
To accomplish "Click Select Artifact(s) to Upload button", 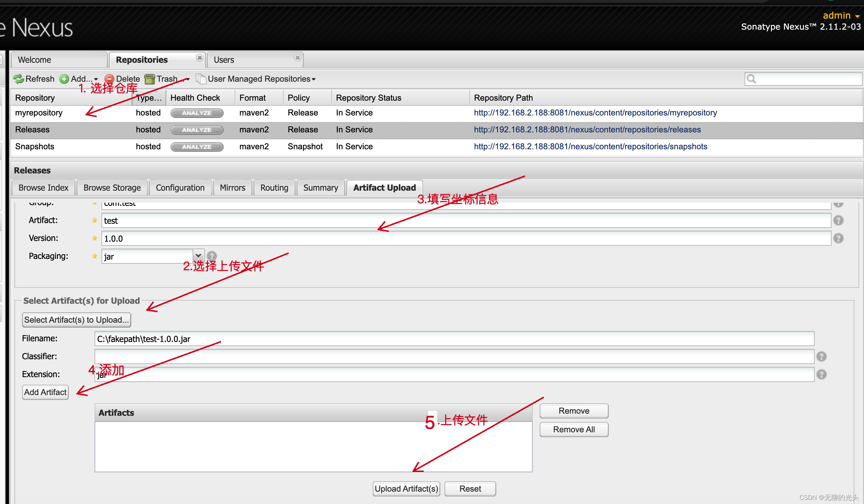I will click(x=77, y=320).
